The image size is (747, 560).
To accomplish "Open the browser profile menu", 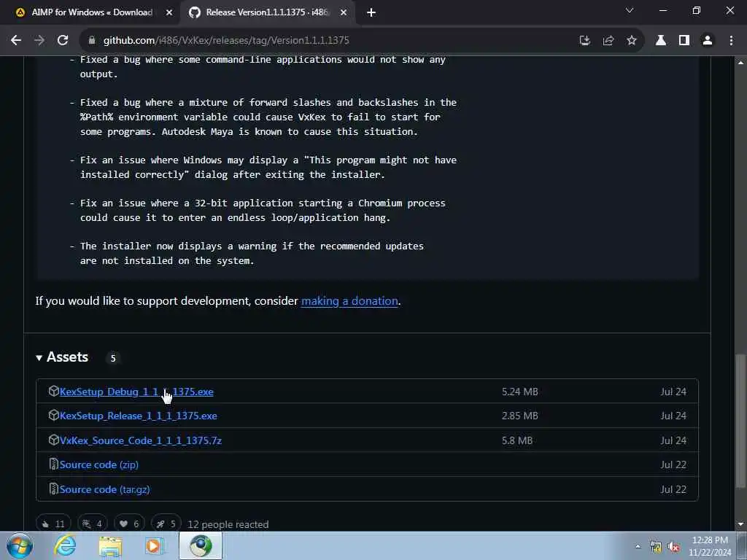I will pyautogui.click(x=708, y=41).
